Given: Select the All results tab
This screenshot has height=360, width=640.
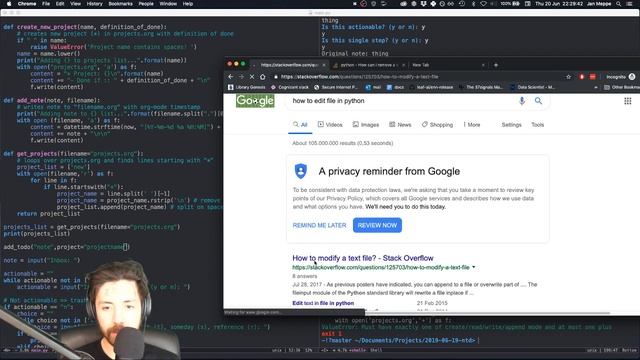Looking at the screenshot, I should click(300, 124).
